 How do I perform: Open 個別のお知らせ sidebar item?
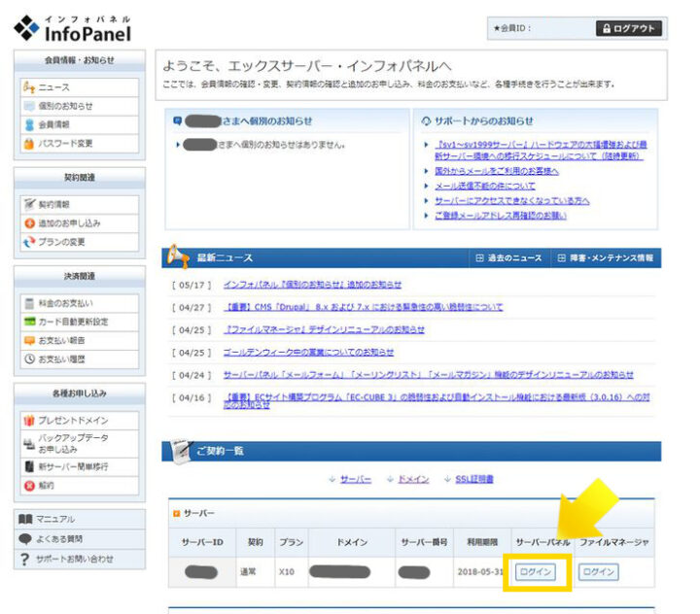point(80,106)
